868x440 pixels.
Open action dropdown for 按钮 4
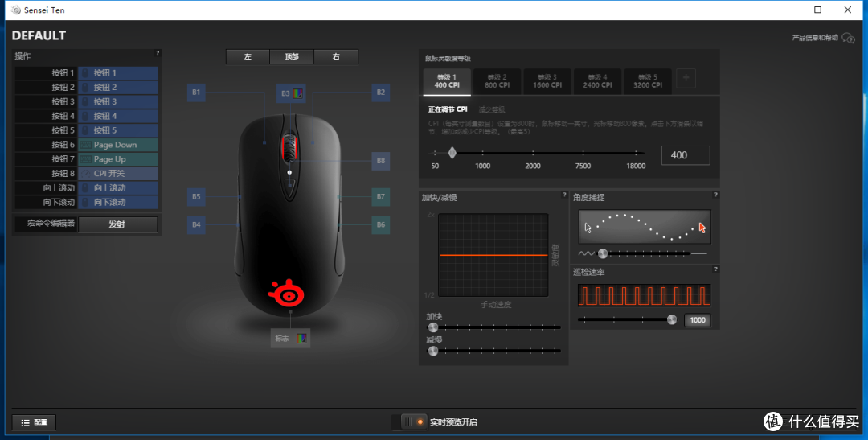point(118,116)
